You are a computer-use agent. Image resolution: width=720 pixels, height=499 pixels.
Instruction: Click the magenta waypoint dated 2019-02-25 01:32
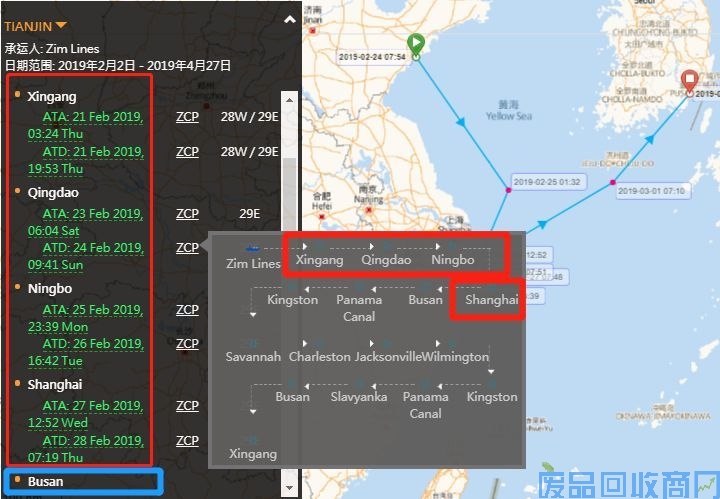coord(508,190)
